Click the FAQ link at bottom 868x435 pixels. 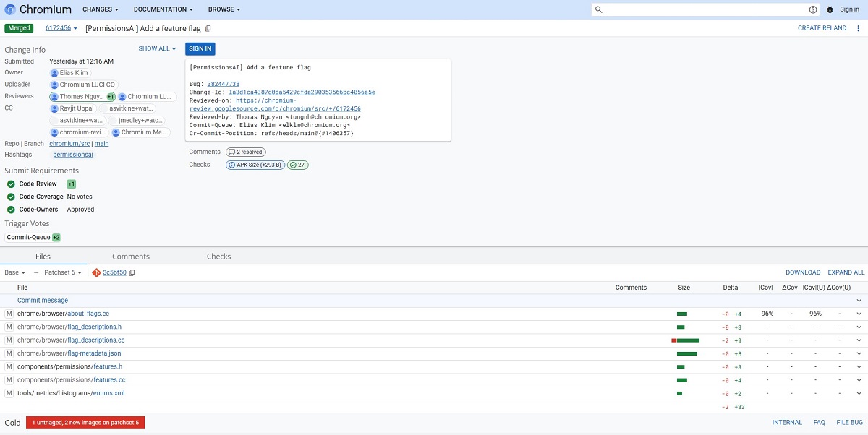819,422
